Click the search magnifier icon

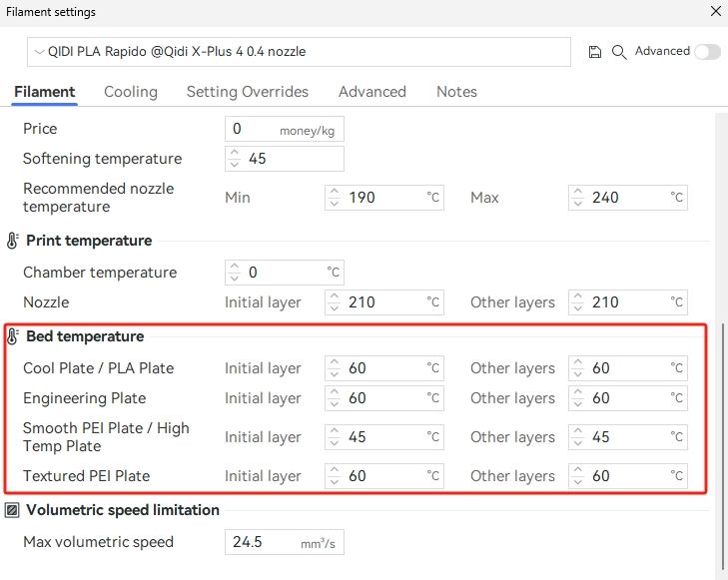point(619,52)
